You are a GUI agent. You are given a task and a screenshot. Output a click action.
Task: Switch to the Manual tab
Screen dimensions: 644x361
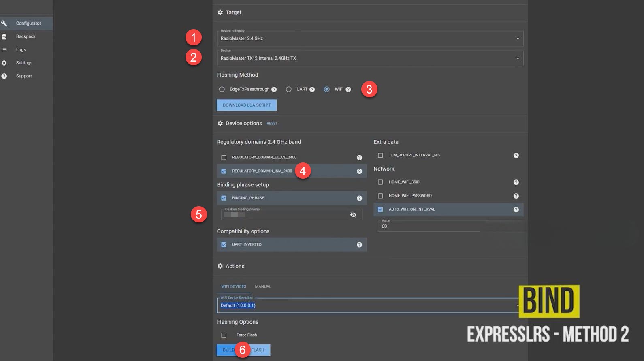pos(263,287)
